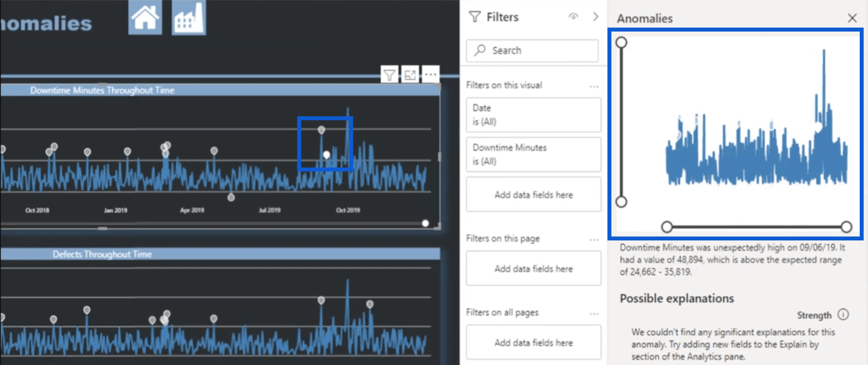Viewport: 868px width, 365px height.
Task: Click the Strength info icon
Action: pos(843,314)
